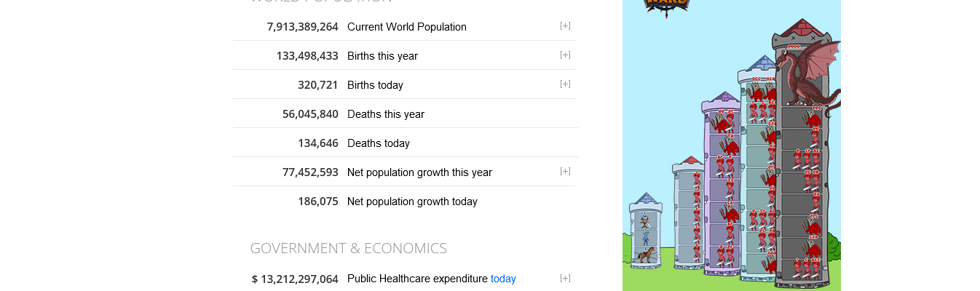Select the Net population growth today label

(x=412, y=202)
